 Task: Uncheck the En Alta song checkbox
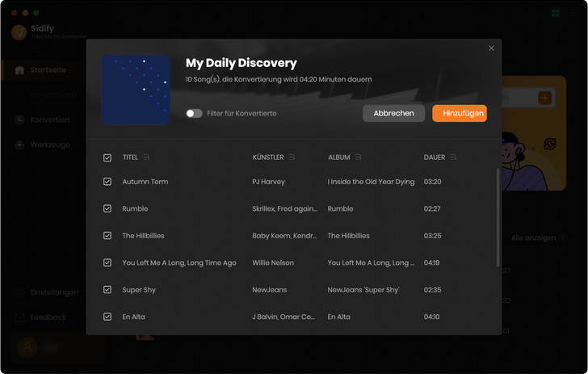point(107,317)
